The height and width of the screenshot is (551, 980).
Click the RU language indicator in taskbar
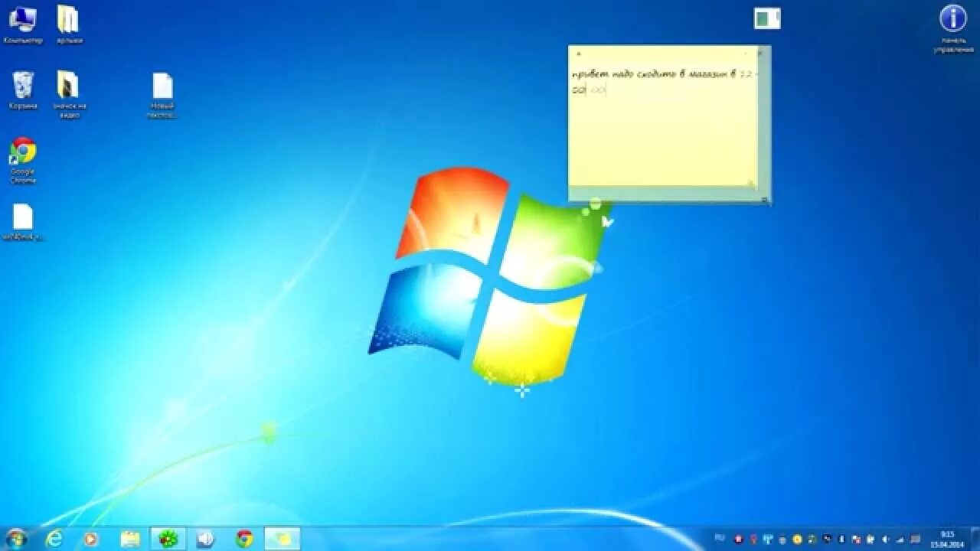tap(719, 539)
